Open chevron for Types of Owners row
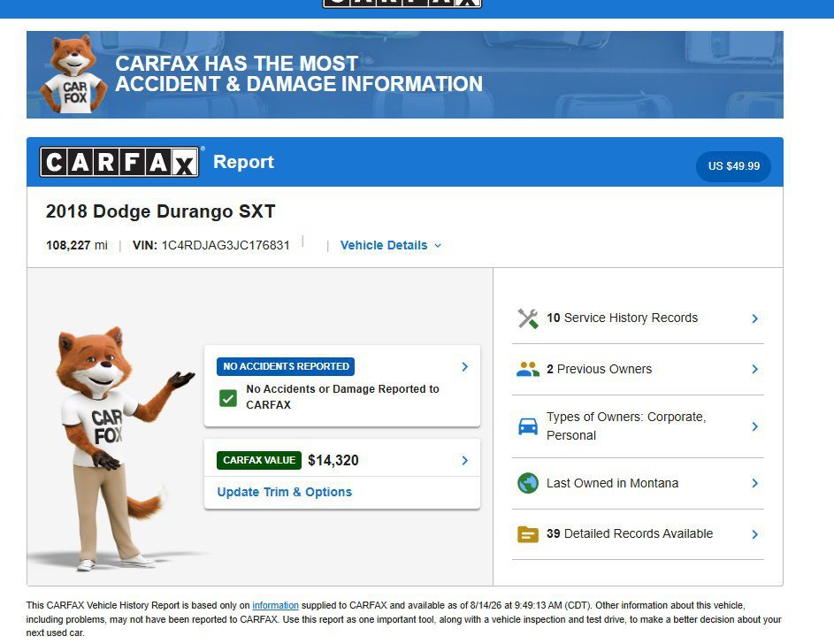834x644 pixels. point(754,426)
